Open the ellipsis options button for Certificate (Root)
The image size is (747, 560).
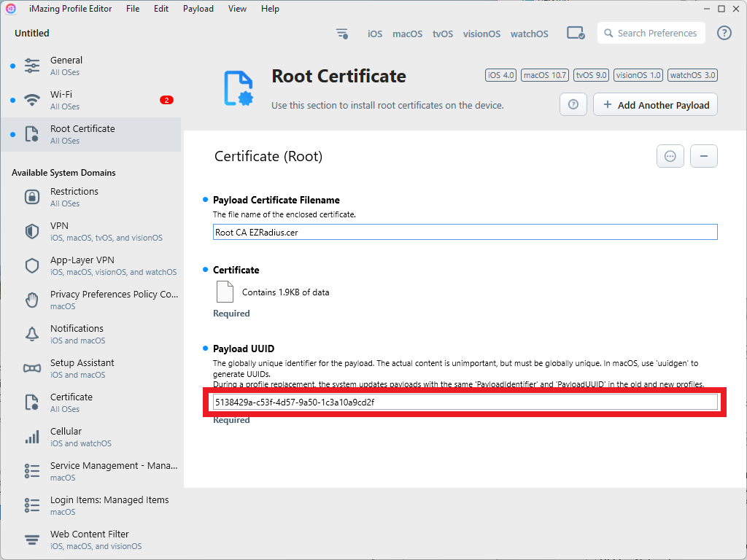pyautogui.click(x=670, y=156)
